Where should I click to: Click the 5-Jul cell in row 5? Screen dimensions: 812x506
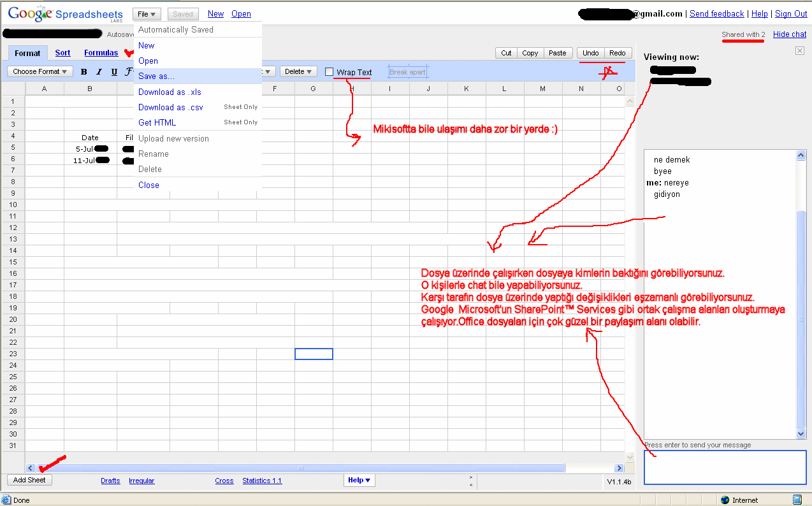pos(90,149)
